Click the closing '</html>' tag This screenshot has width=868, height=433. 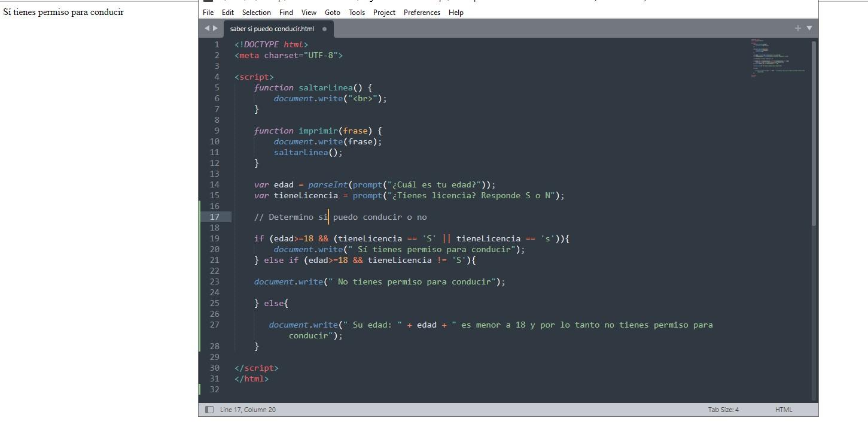pyautogui.click(x=251, y=379)
